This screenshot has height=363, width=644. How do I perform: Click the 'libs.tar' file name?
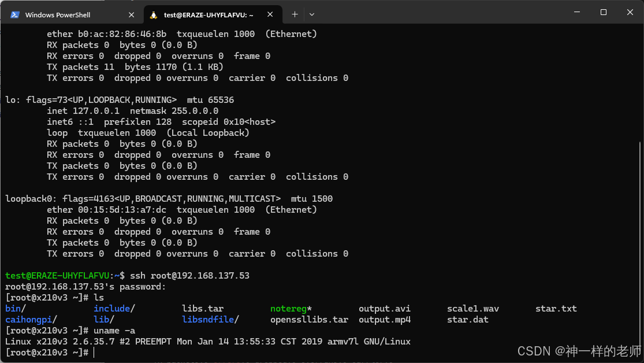tap(203, 308)
